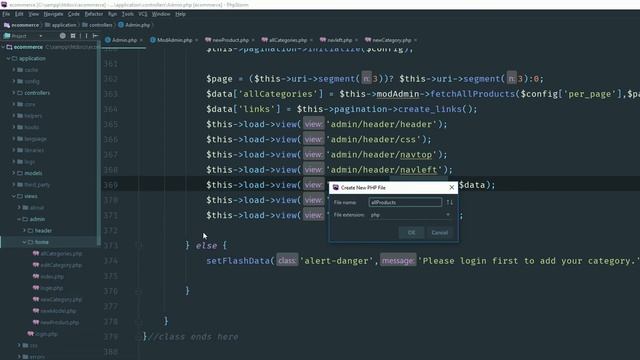Viewport: 640px width, 360px height.
Task: Click the ecommerce project icon in breadcrumb
Action: point(7,25)
